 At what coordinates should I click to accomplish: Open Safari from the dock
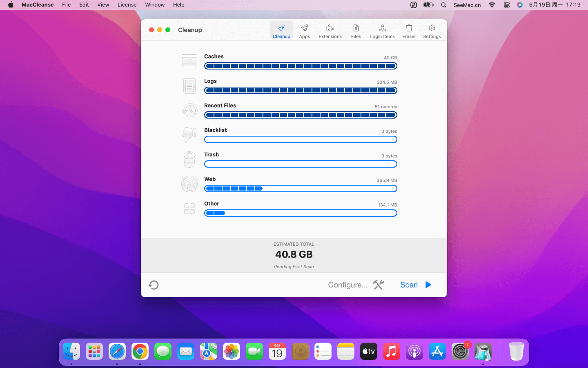click(x=117, y=351)
